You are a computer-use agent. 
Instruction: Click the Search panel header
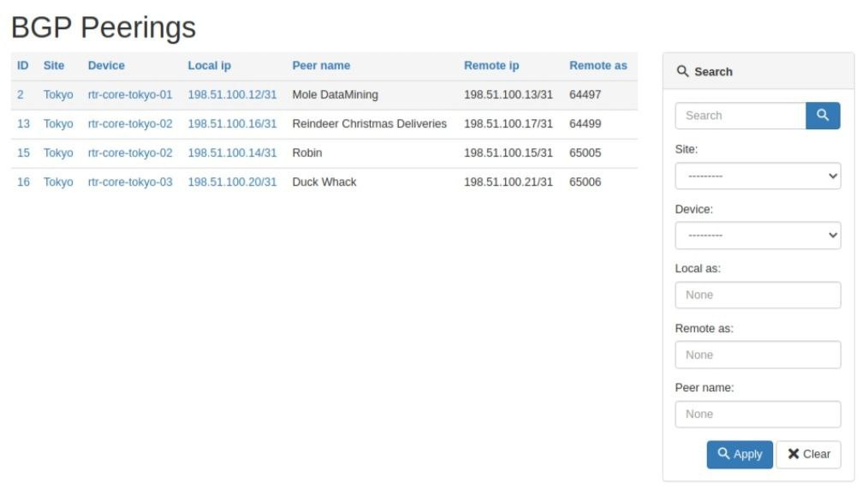pos(758,71)
